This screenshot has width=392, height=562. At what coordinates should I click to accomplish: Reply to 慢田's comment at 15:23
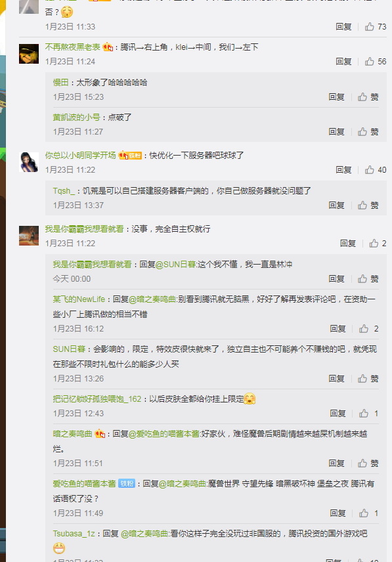336,97
